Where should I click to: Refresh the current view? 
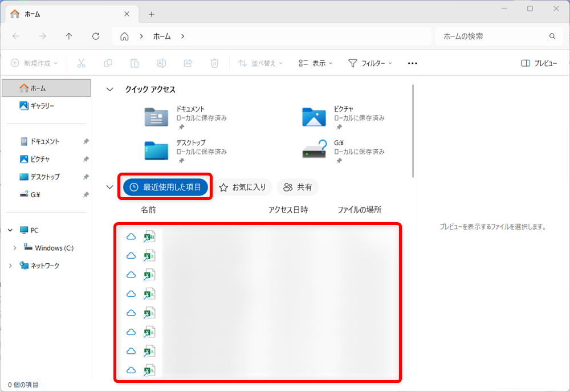(96, 36)
